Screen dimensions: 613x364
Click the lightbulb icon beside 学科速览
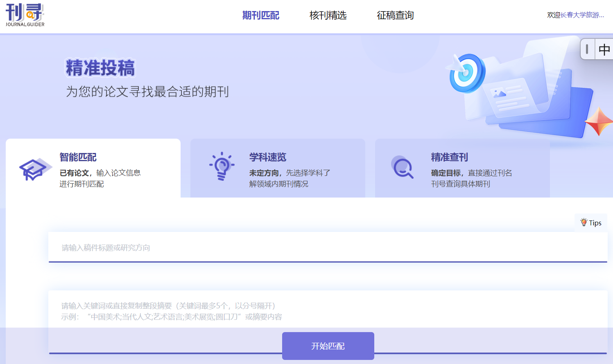(222, 166)
